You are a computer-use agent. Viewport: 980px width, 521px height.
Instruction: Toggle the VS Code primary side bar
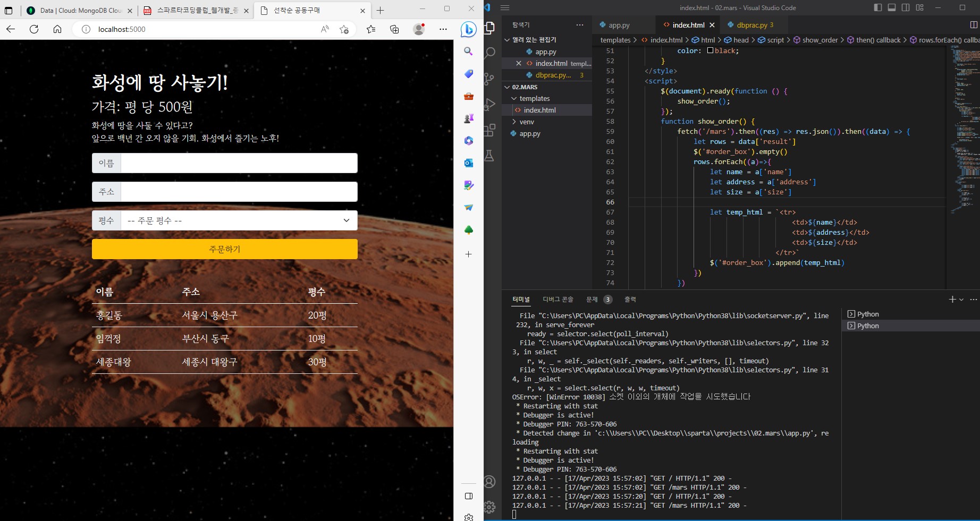878,7
